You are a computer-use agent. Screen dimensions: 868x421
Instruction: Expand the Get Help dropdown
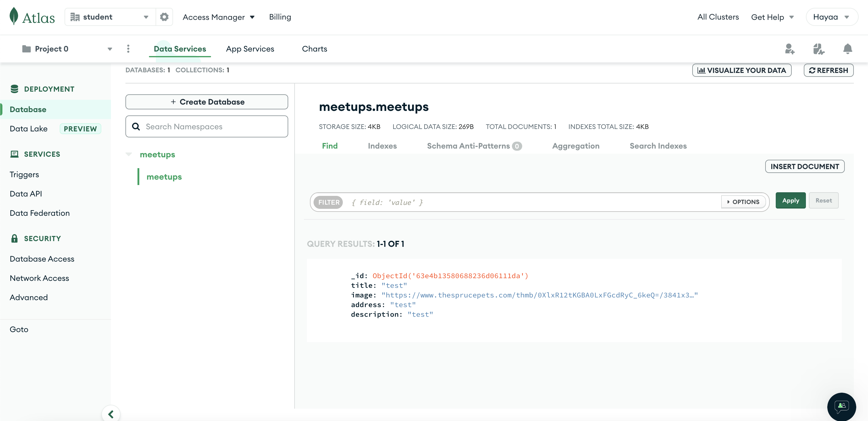tap(772, 17)
